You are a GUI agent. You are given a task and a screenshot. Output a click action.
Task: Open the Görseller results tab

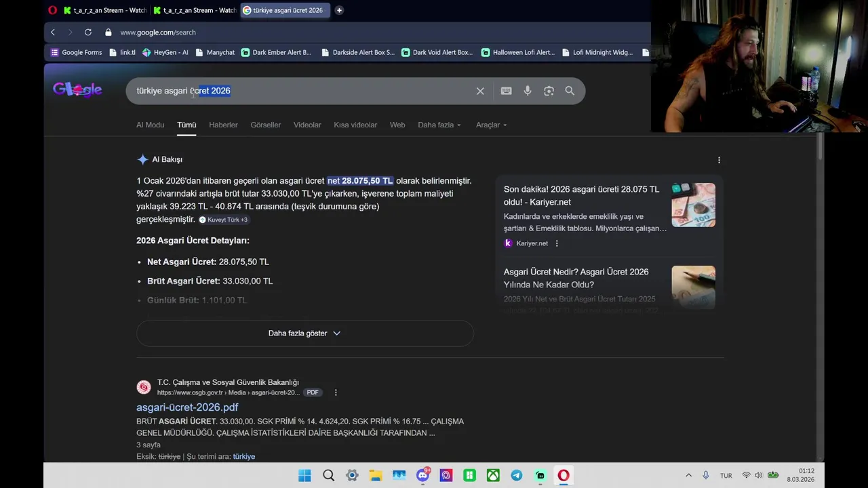tap(265, 125)
